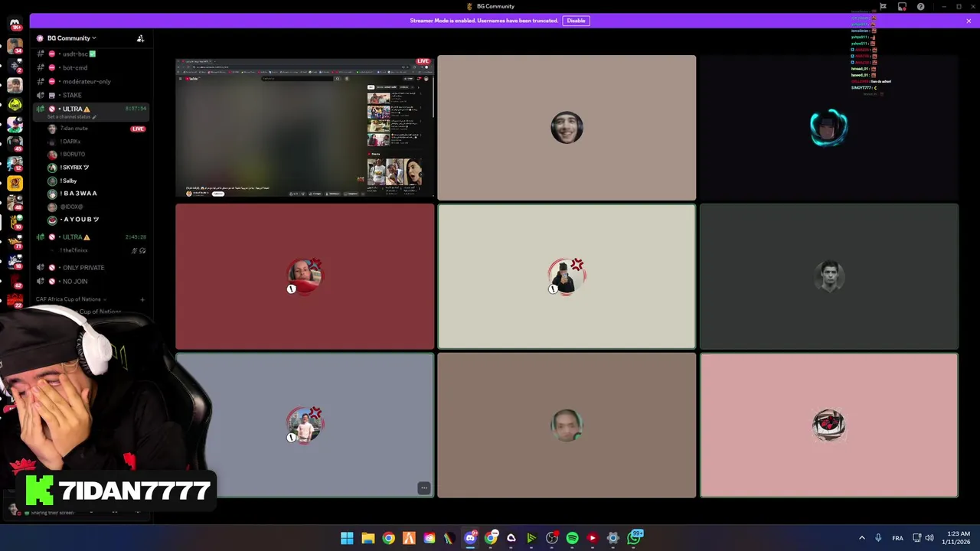
Task: Select the dark gray participant tile
Action: [x=828, y=276]
